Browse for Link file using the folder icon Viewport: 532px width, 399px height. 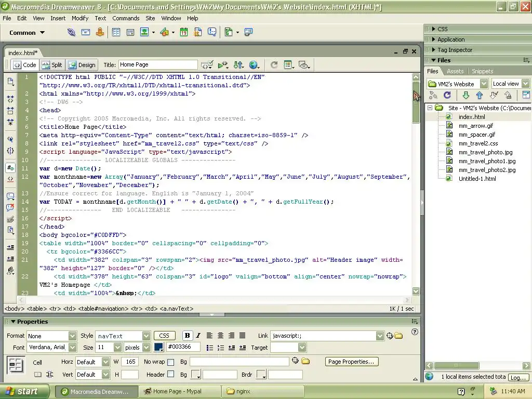(398, 336)
